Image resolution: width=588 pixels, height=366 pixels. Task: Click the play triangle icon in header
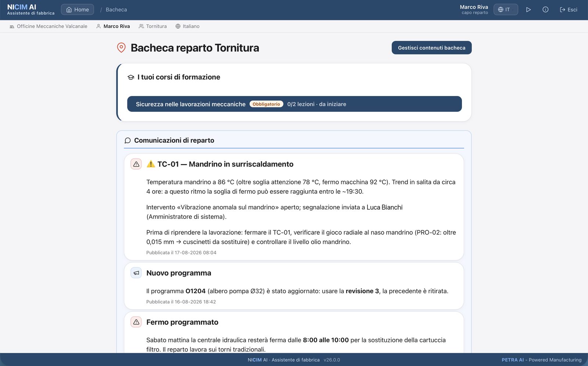tap(528, 10)
